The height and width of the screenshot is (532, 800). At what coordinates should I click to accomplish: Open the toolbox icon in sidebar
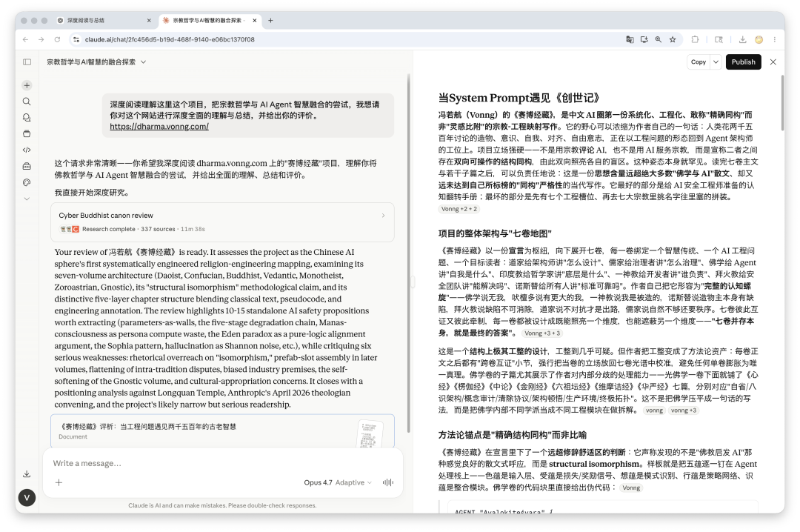tap(27, 166)
